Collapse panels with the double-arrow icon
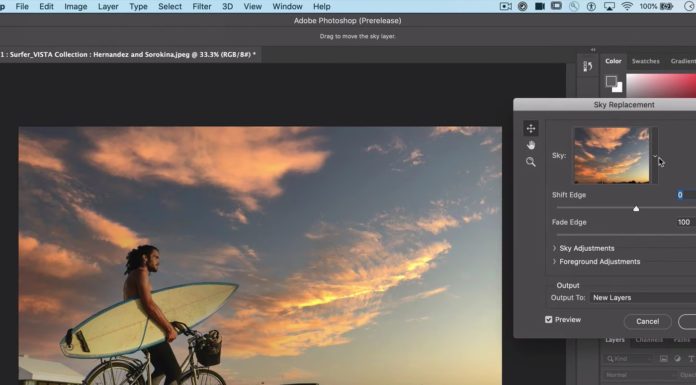The width and height of the screenshot is (696, 385). (x=593, y=50)
